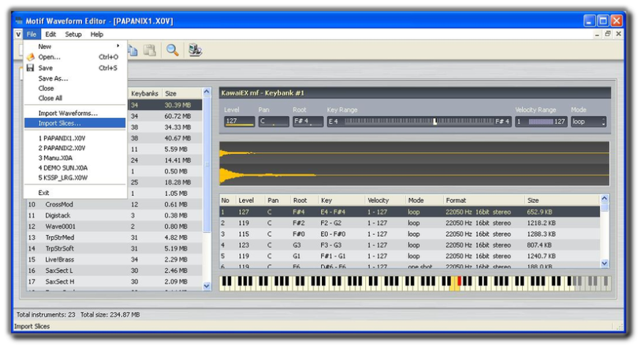The image size is (644, 351).
Task: Select instrument row 17 SaxSect H
Action: pos(114,282)
